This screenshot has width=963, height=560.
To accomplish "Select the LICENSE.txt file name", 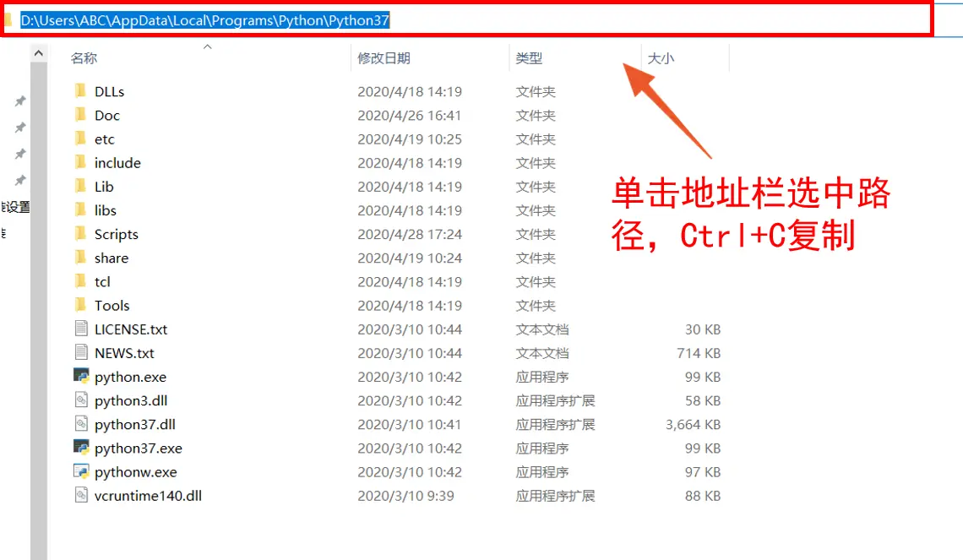I will 131,329.
